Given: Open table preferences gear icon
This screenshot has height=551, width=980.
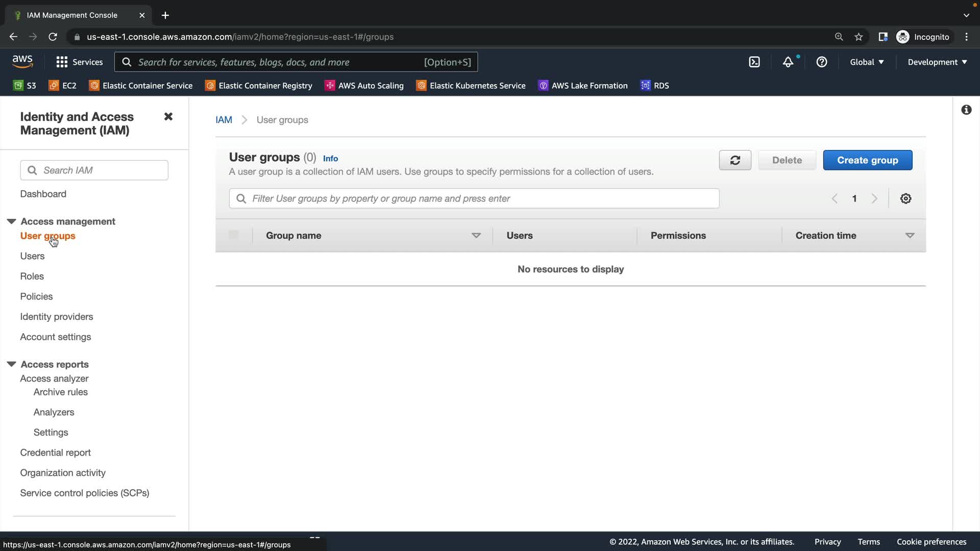Looking at the screenshot, I should pos(905,198).
